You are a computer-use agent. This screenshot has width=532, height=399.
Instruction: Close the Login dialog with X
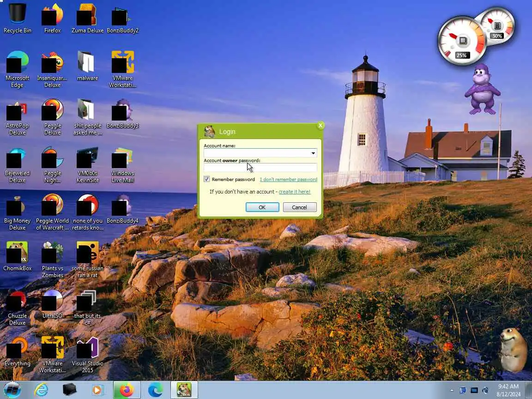tap(320, 126)
